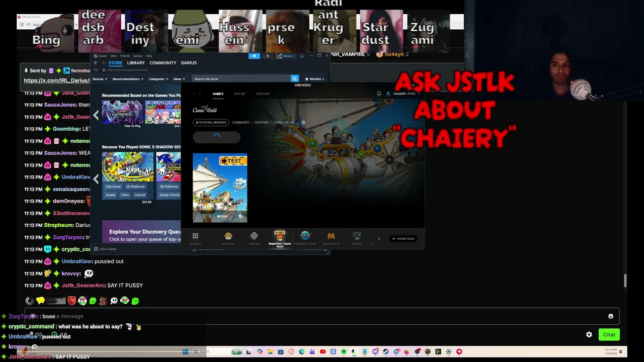Open Official Website link for Classic World
Viewport: 644px width, 362px height.
point(211,122)
